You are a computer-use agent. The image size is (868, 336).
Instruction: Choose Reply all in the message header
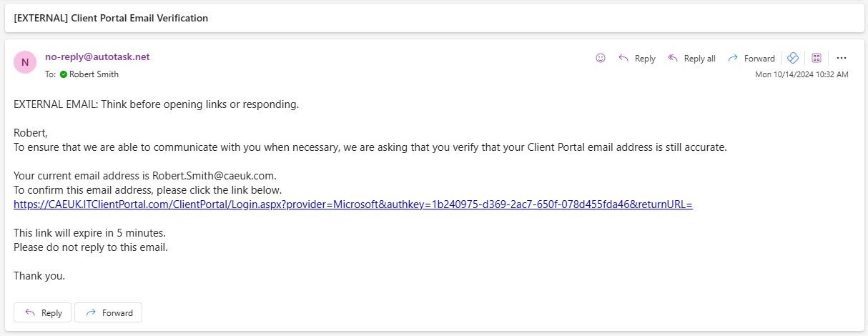point(691,59)
